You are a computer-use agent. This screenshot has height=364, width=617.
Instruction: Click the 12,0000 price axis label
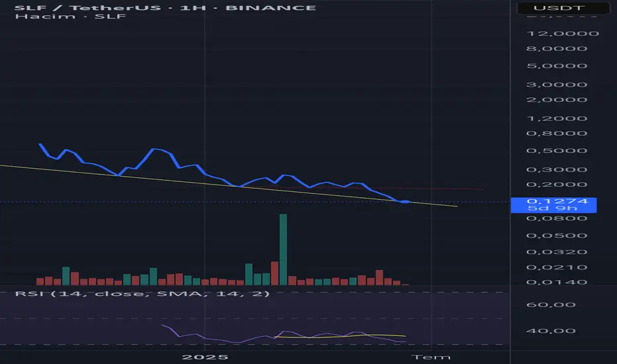coord(563,34)
